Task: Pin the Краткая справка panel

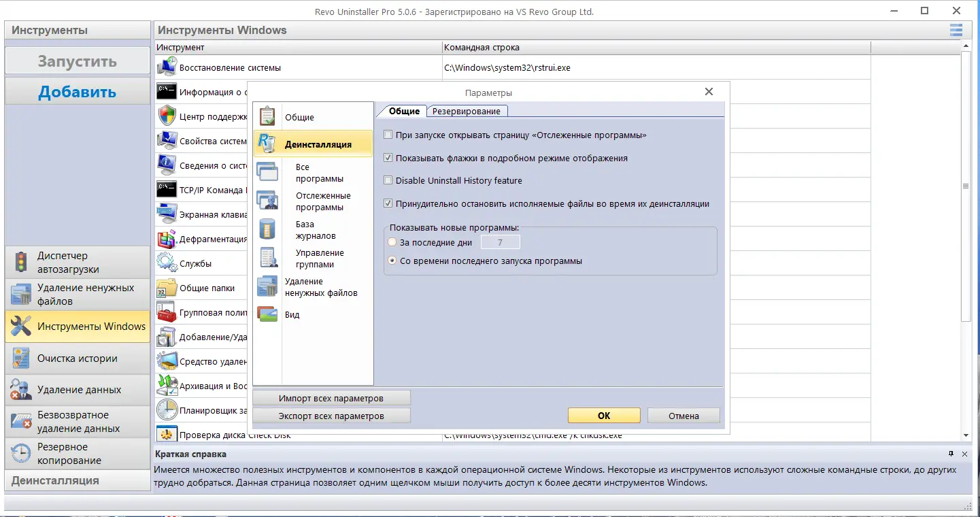Action: [x=951, y=454]
